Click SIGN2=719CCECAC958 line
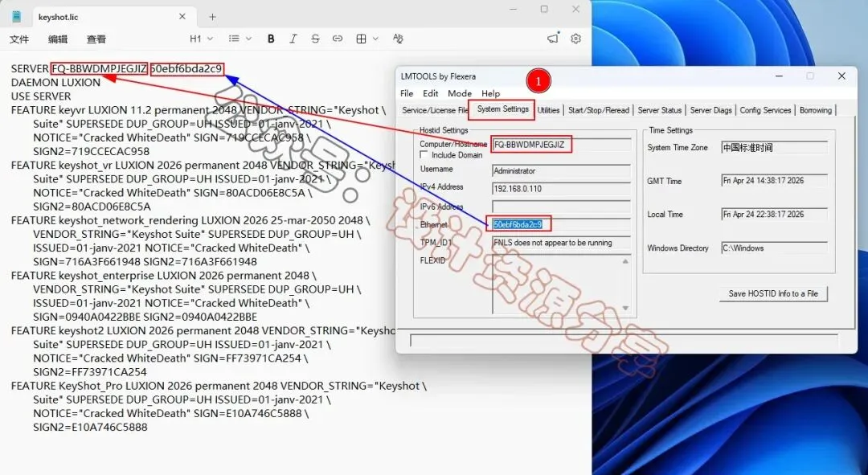The image size is (868, 475). tap(92, 152)
